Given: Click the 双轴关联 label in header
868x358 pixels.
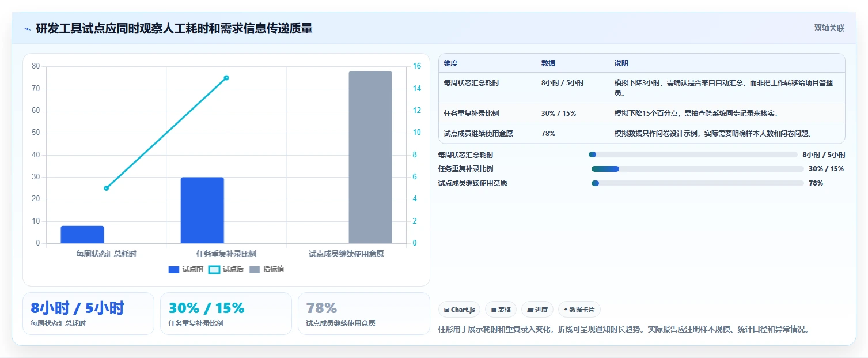Looking at the screenshot, I should click(x=829, y=28).
